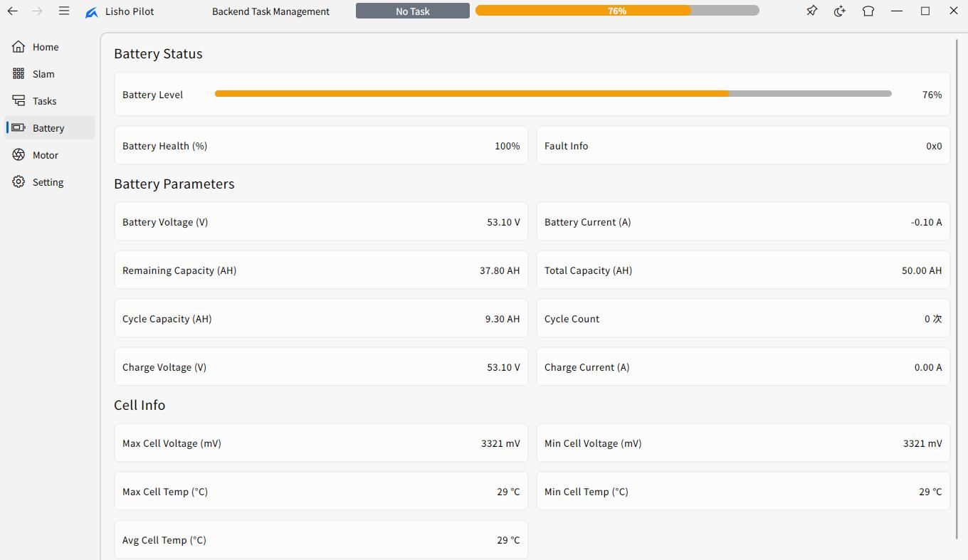This screenshot has height=560, width=968.
Task: Click the Max Cell Temp (°C) label
Action: 165,492
